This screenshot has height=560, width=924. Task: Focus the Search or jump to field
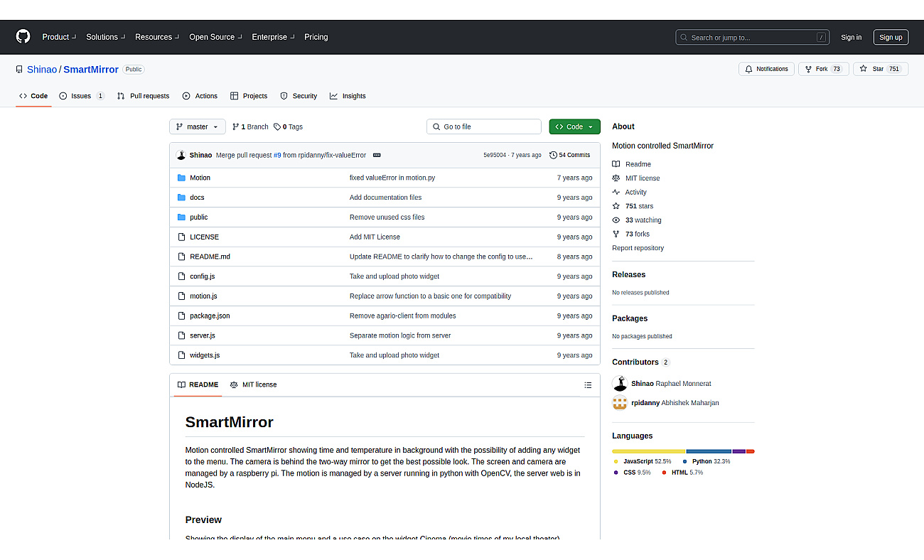752,37
